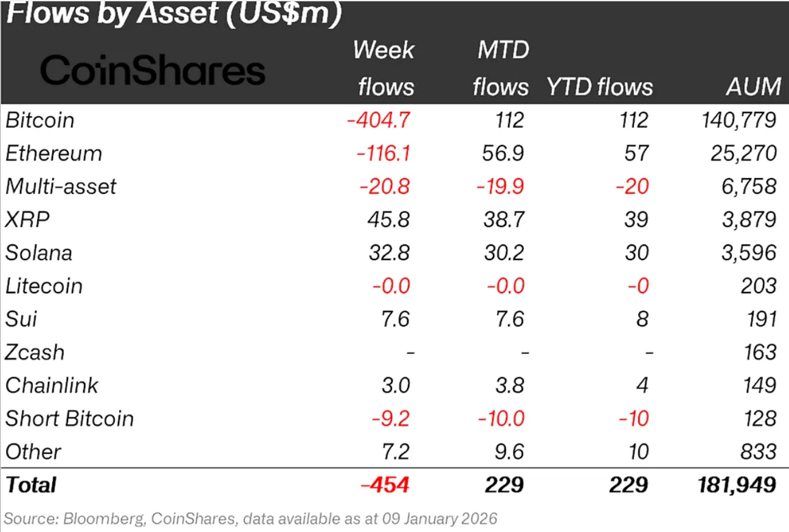
Task: Click the XRP row label
Action: tap(27, 219)
